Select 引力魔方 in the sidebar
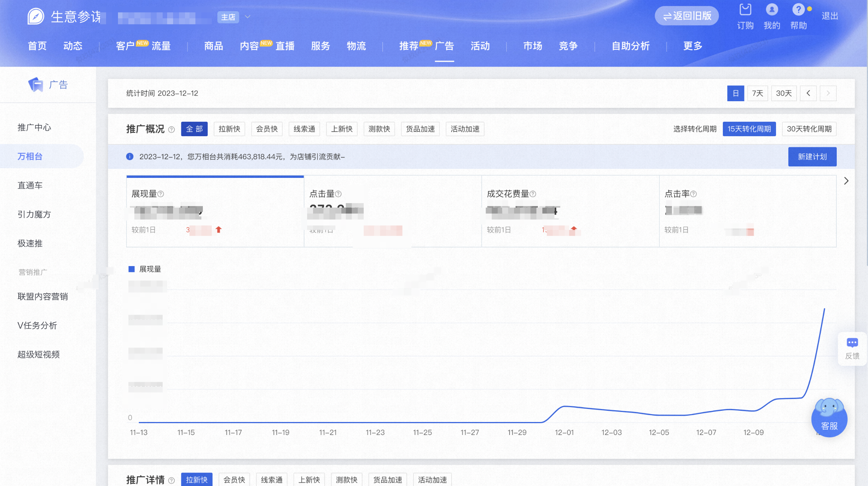The height and width of the screenshot is (486, 868). 34,214
